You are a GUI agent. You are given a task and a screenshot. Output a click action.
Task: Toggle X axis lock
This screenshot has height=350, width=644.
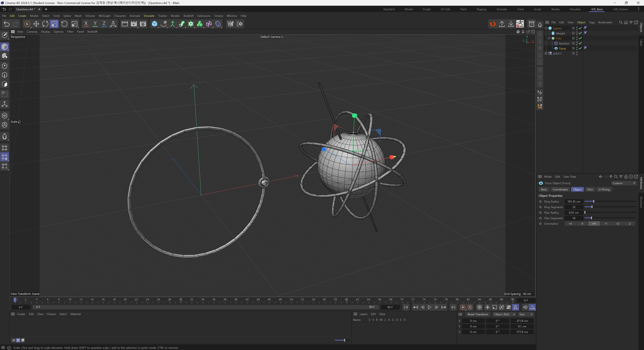click(x=86, y=24)
